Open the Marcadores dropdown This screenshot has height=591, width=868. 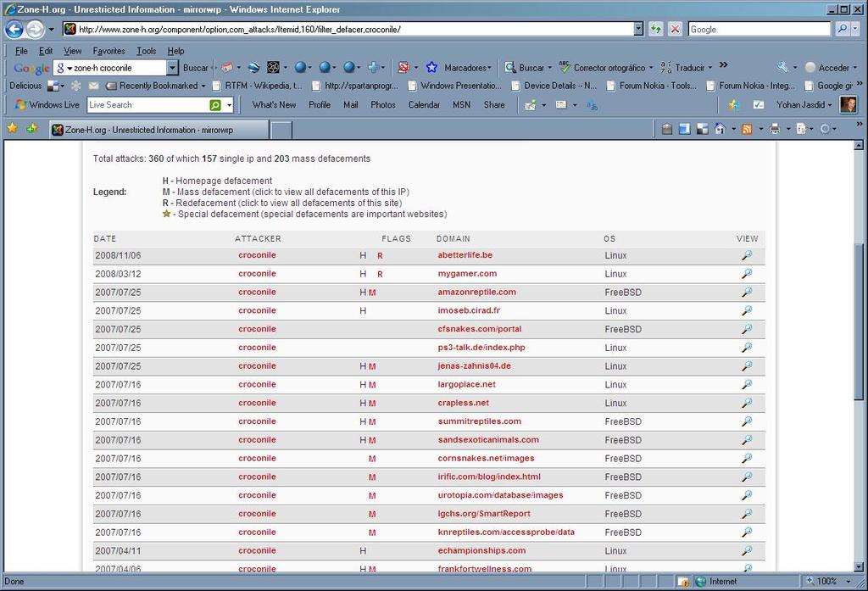(489, 68)
